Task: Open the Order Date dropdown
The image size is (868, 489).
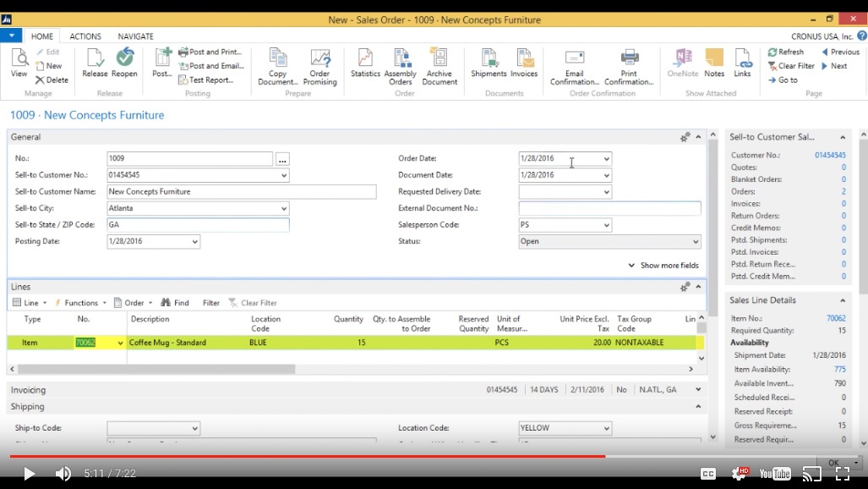Action: 606,159
